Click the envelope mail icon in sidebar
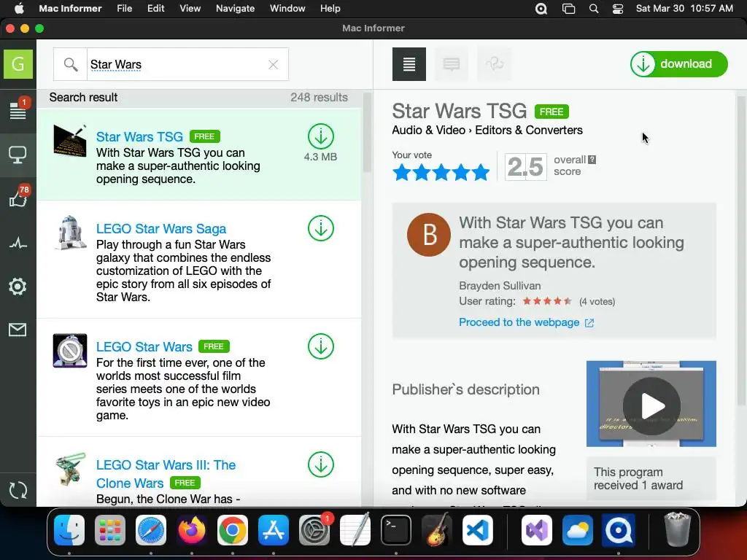This screenshot has width=747, height=560. (x=18, y=330)
